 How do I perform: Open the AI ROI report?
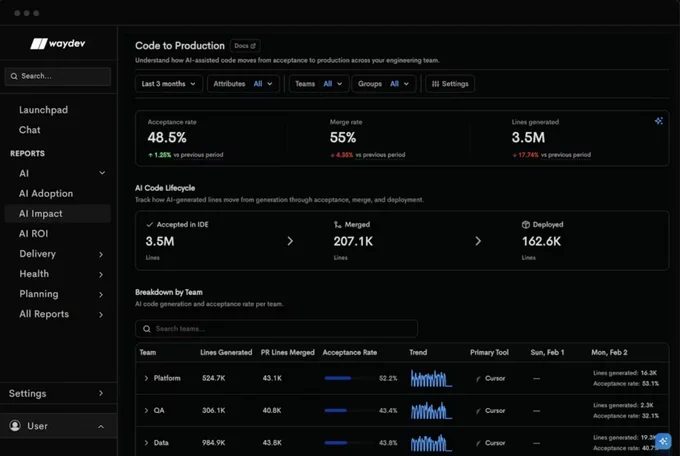[33, 233]
